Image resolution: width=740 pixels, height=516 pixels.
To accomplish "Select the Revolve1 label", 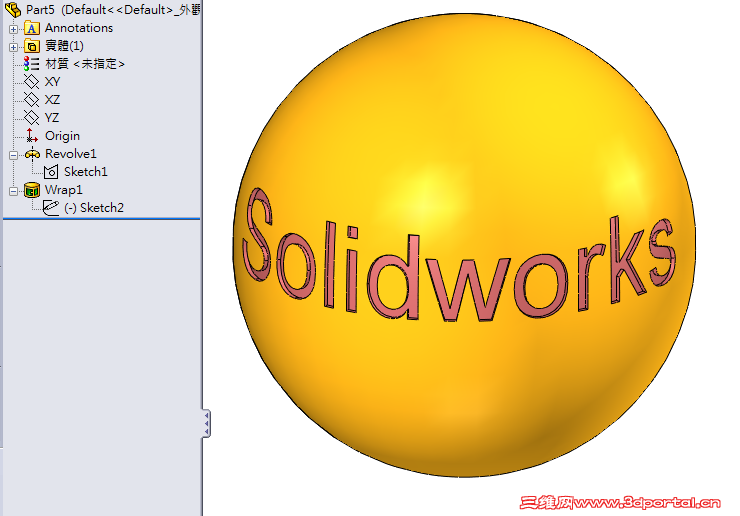I will coord(71,154).
